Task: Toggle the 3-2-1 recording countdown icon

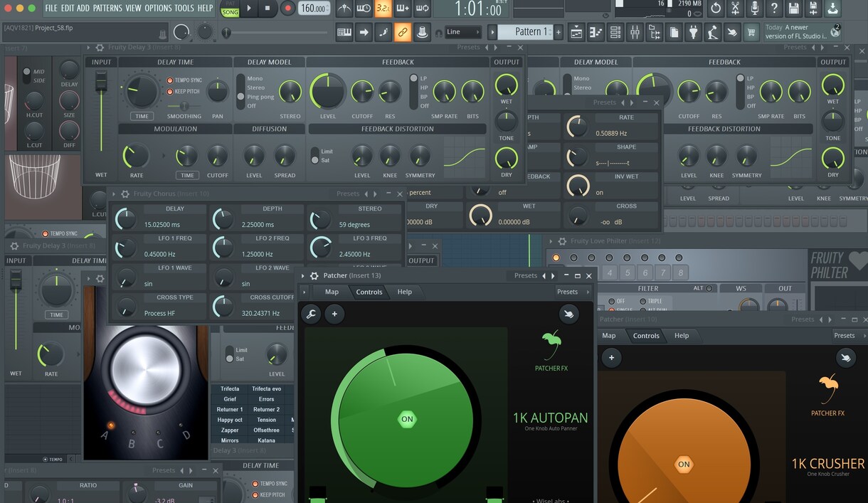Action: [383, 9]
